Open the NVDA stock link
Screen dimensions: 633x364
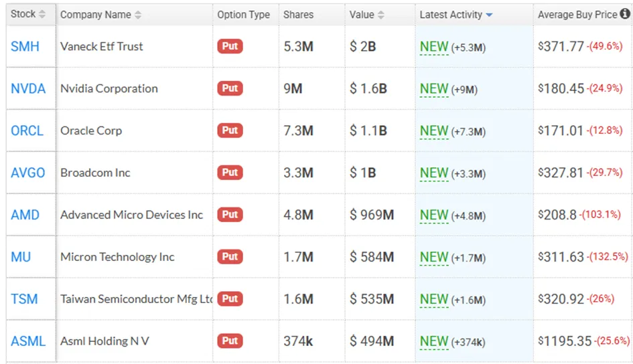pyautogui.click(x=28, y=89)
